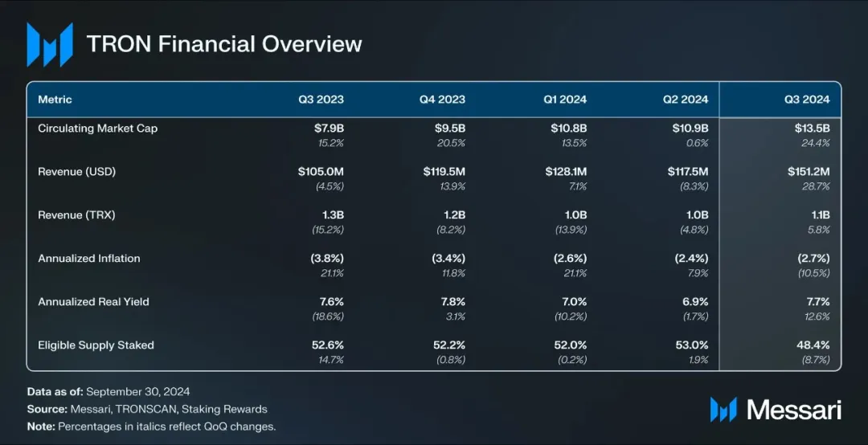Image resolution: width=868 pixels, height=445 pixels.
Task: Click the 'Messari, TRONSCAN, Staking Rewards' source line
Action: click(169, 410)
